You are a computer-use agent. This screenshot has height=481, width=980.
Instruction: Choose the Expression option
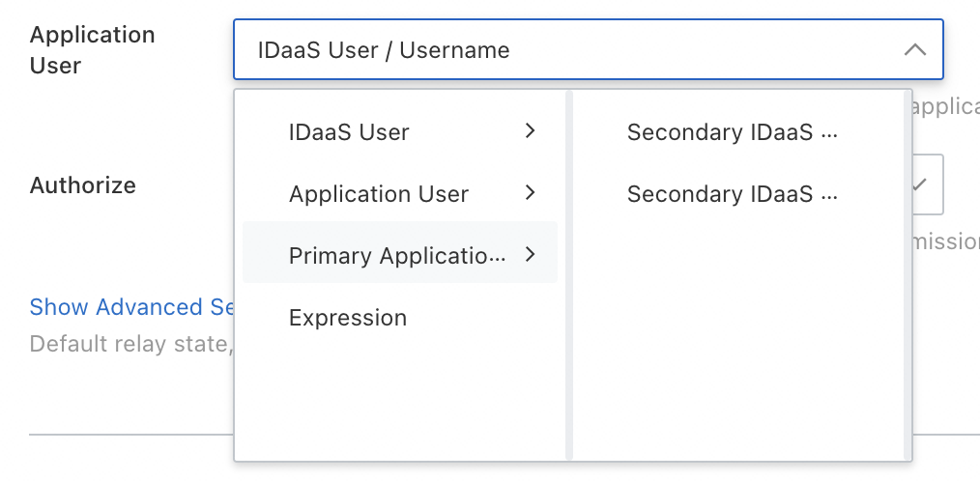pyautogui.click(x=348, y=318)
